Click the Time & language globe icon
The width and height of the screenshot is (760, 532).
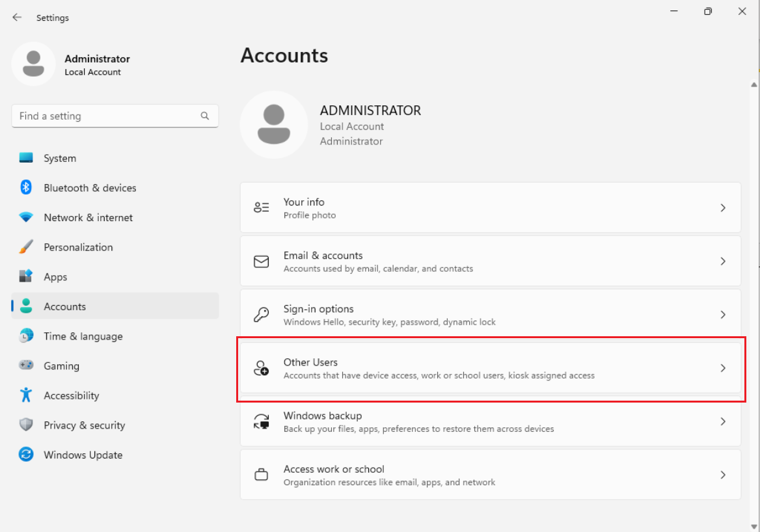point(26,336)
